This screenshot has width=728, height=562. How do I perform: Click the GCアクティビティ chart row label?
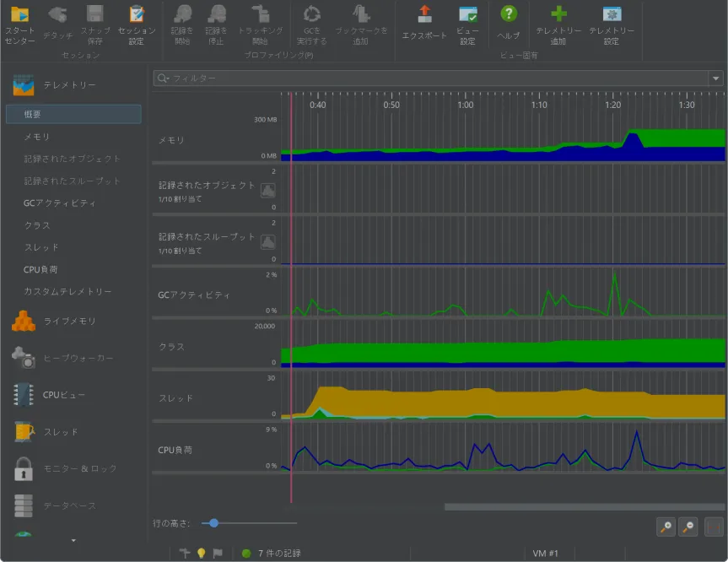pos(194,295)
